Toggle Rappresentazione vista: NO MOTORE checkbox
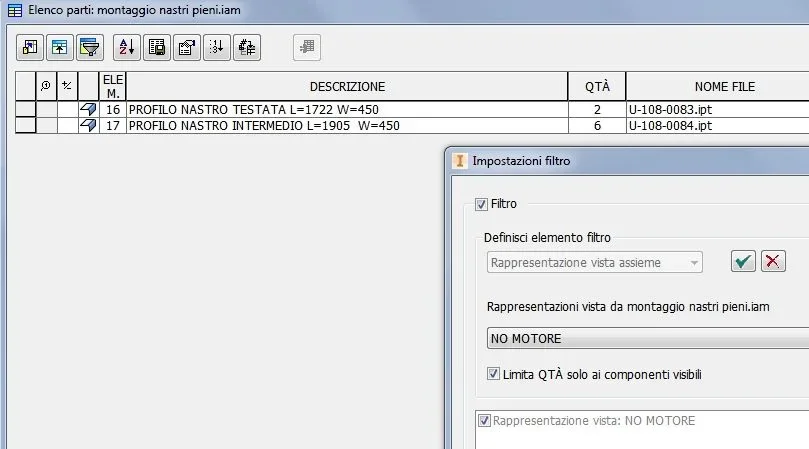The width and height of the screenshot is (809, 449). tap(484, 421)
